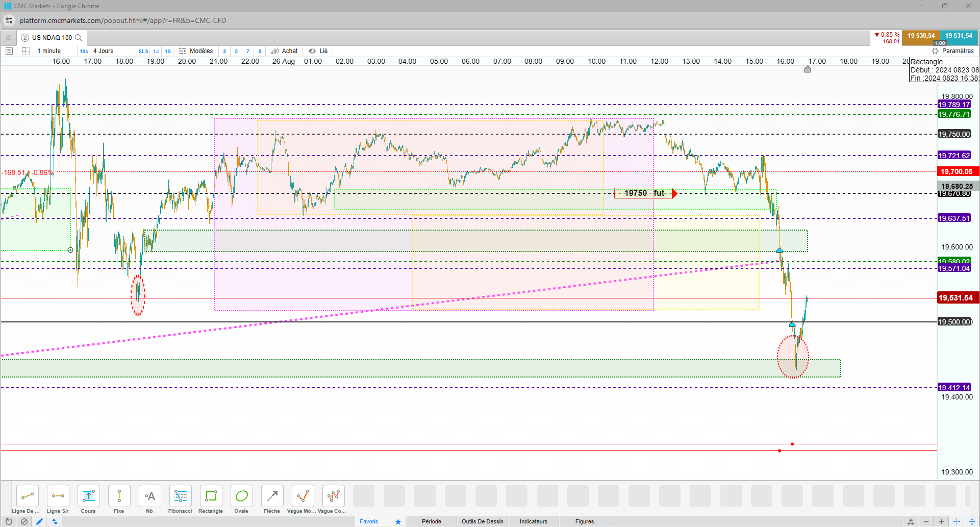The height and width of the screenshot is (527, 980).
Task: Click the 19 531,54 buy price box
Action: 959,37
